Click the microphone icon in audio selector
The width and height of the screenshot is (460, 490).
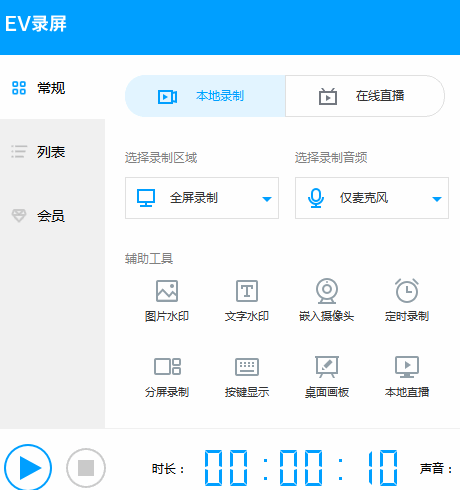tap(316, 198)
